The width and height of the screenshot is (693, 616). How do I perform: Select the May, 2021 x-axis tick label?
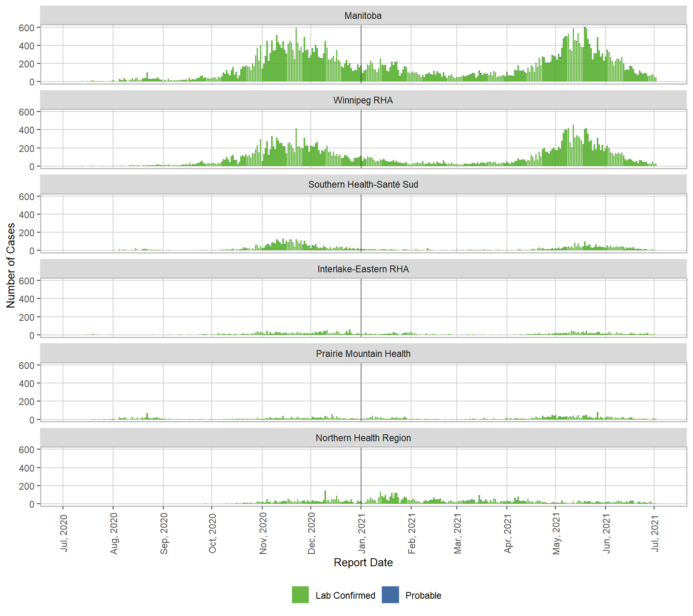point(556,533)
